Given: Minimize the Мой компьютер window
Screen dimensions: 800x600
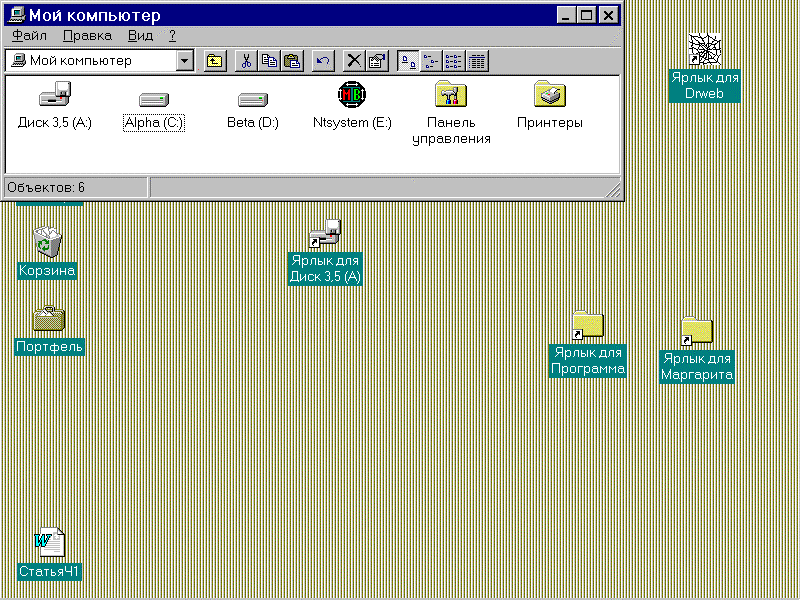Looking at the screenshot, I should (x=565, y=15).
